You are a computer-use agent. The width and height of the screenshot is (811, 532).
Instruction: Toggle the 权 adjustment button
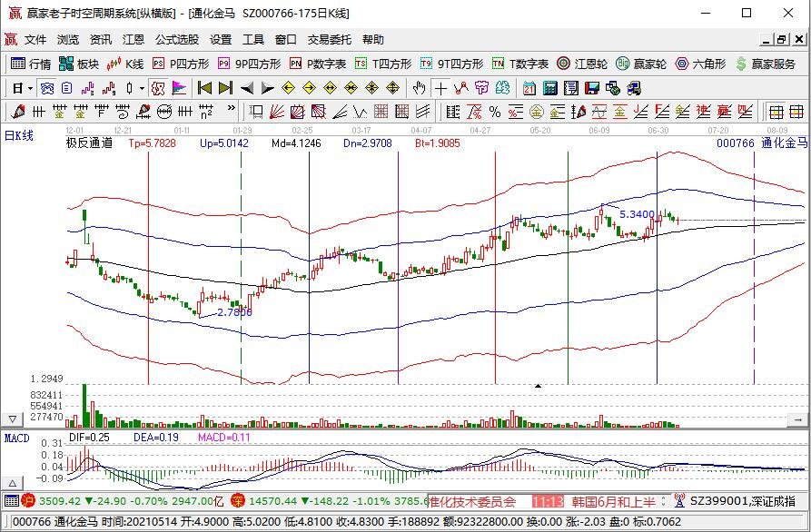point(158,88)
